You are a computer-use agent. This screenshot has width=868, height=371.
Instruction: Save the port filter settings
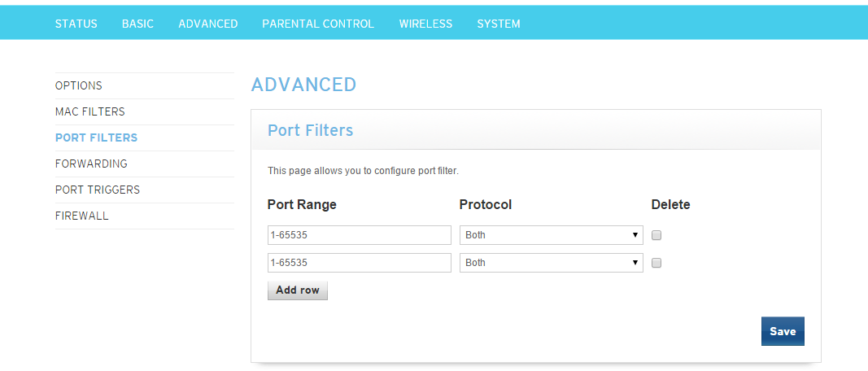[x=783, y=331]
